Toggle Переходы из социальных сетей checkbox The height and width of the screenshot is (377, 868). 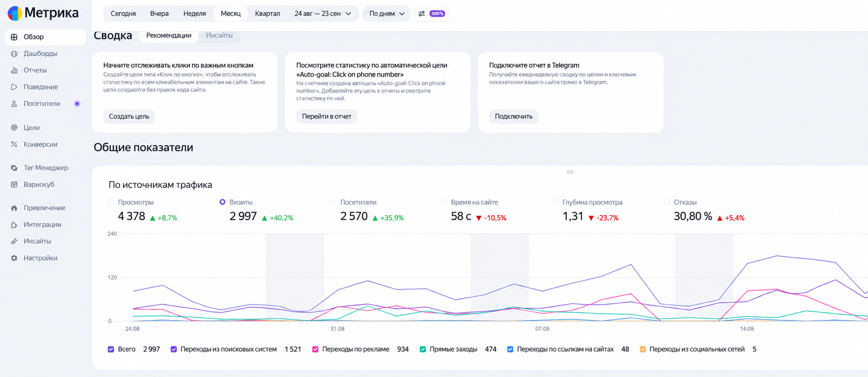coord(643,349)
